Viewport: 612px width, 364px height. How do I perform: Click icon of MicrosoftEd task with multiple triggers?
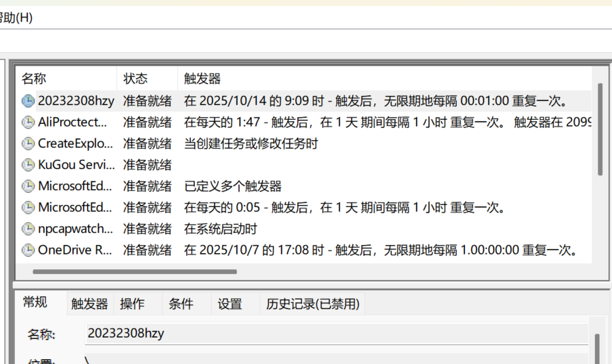coord(28,186)
